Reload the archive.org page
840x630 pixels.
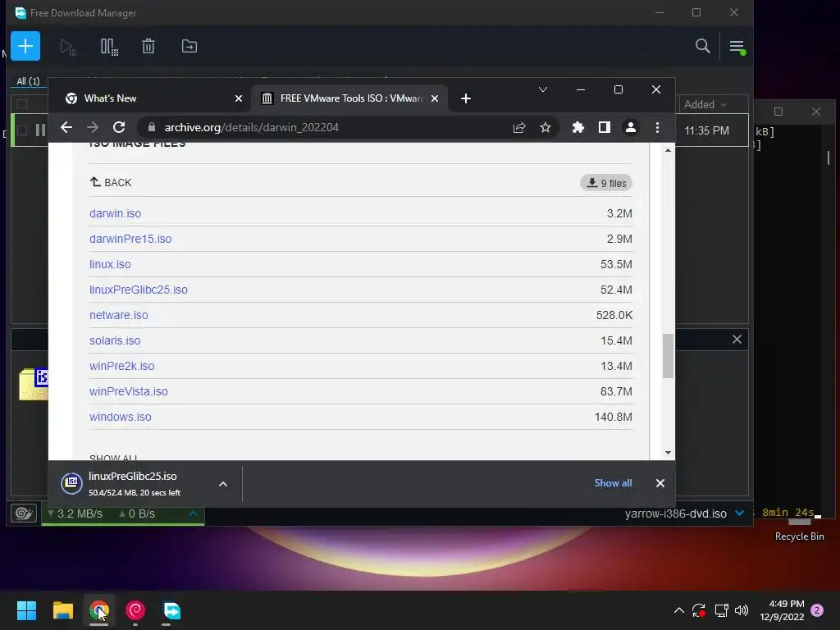coord(119,127)
